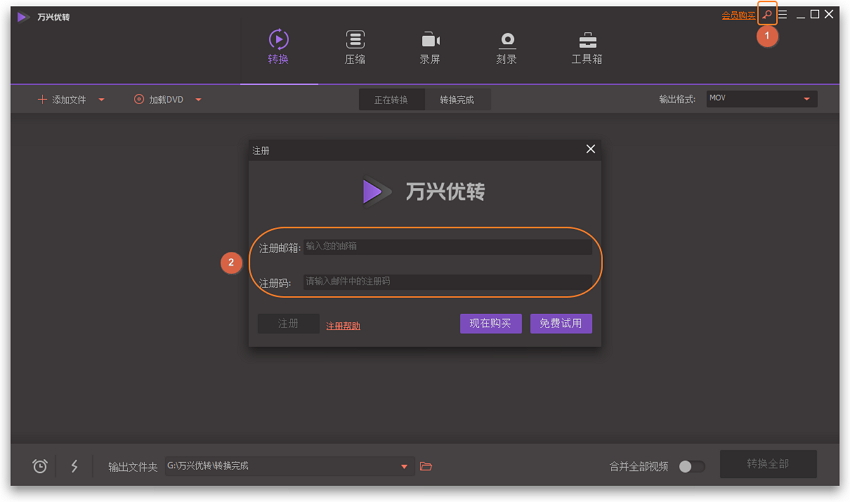
Task: Open the 转换 (Convert) section
Action: coord(278,47)
